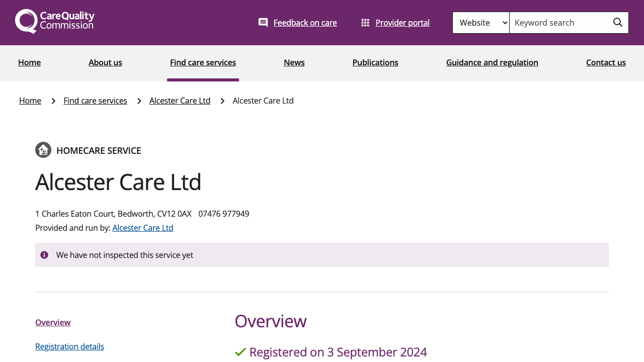The height and width of the screenshot is (362, 644).
Task: Click the green checkmark beside Registered date
Action: [x=239, y=350]
